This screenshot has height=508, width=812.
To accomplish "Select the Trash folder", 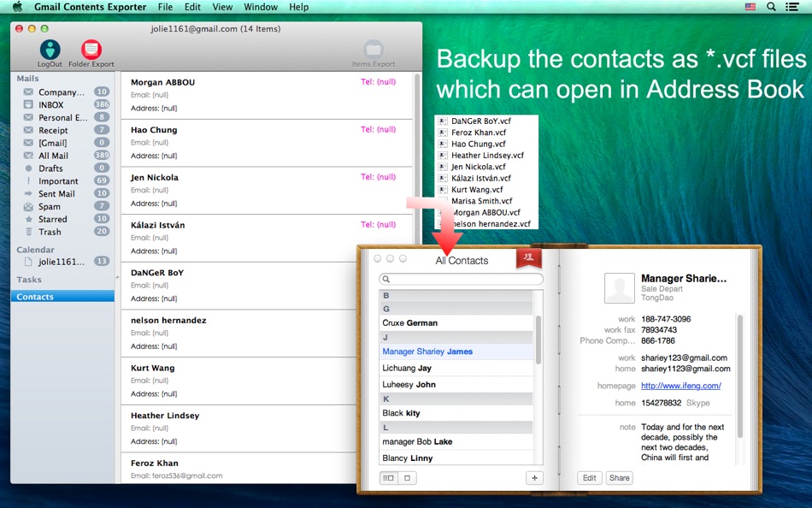I will click(62, 232).
